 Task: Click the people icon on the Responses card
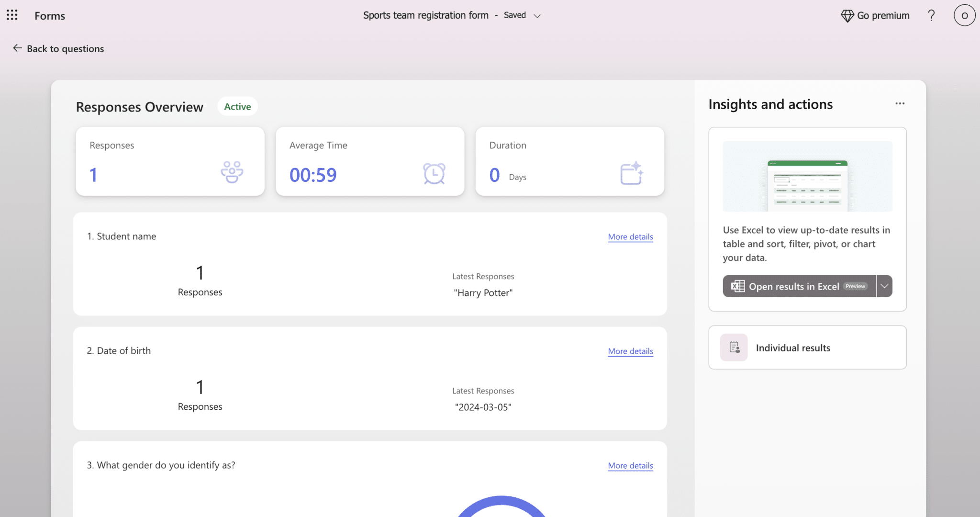(232, 171)
